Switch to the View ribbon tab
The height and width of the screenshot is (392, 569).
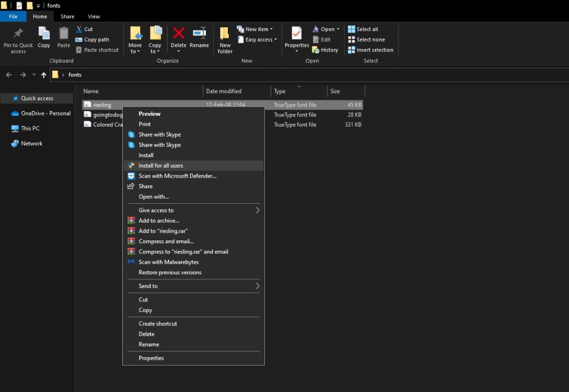(94, 17)
